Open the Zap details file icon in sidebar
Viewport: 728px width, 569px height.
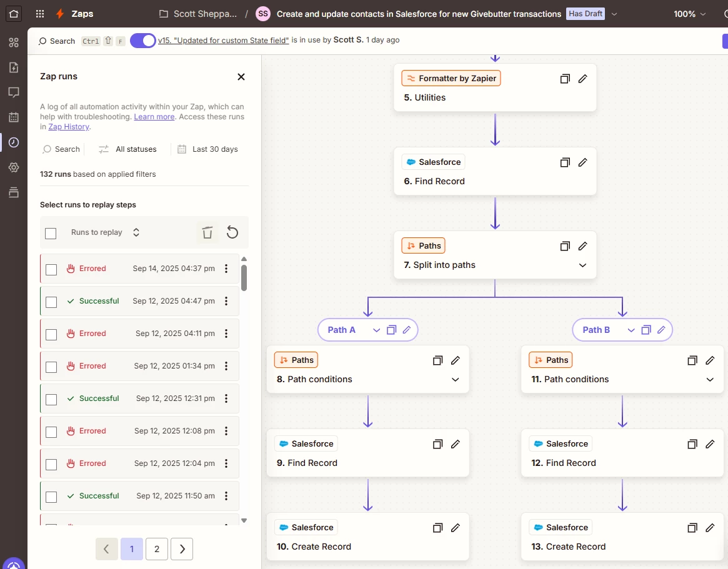pos(14,67)
